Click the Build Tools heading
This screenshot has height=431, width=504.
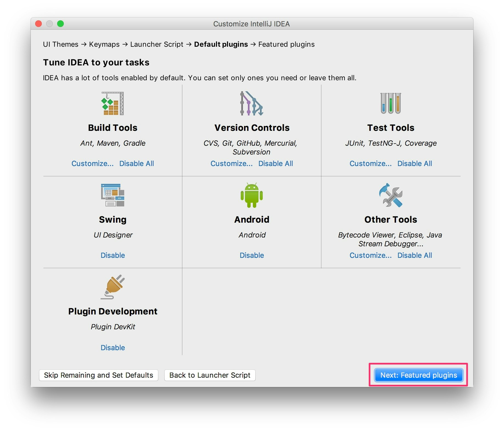pyautogui.click(x=113, y=128)
